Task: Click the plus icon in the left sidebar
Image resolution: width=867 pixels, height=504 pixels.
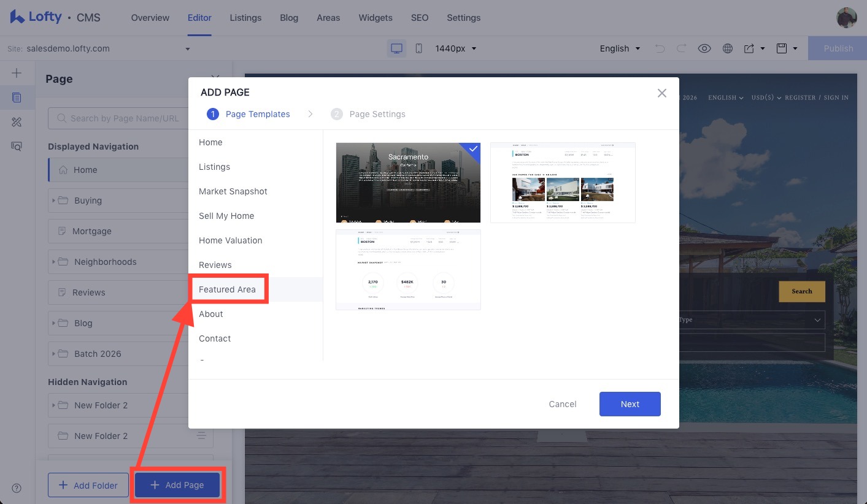Action: (x=17, y=72)
